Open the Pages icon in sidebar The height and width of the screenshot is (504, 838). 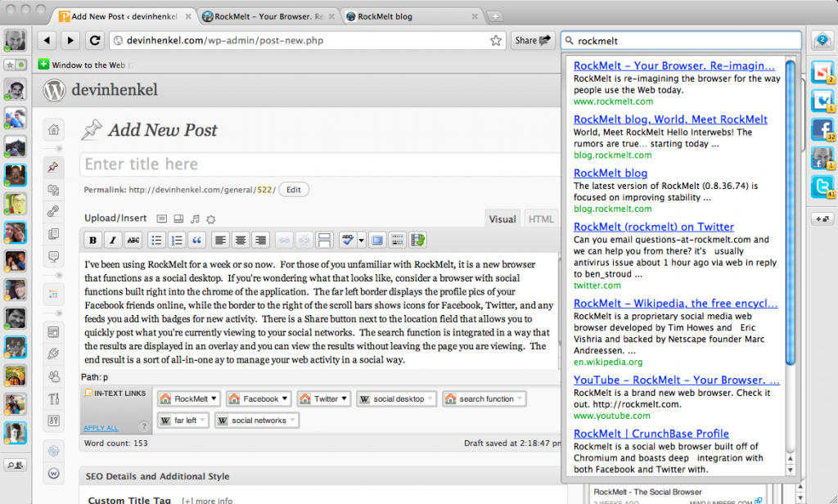[53, 233]
